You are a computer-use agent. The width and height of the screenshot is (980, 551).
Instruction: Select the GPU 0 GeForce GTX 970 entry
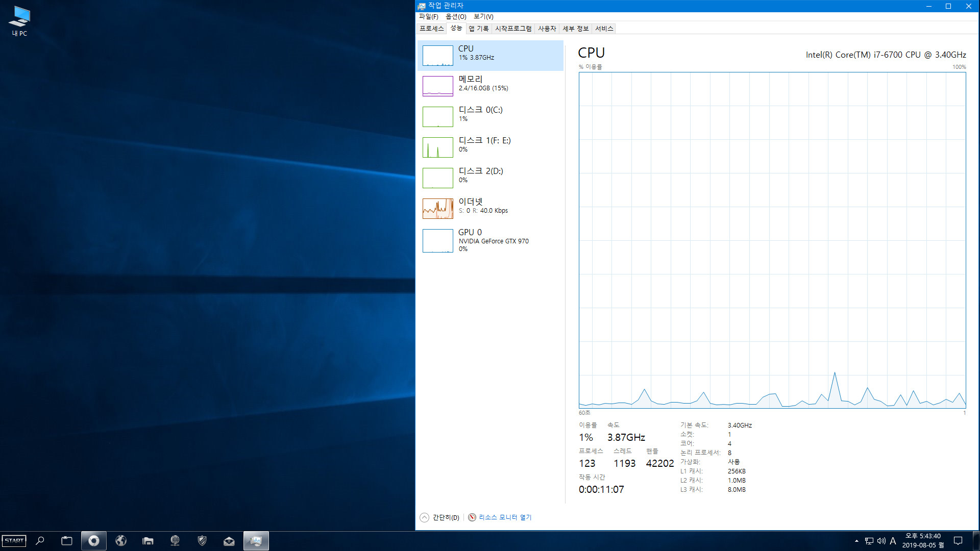pyautogui.click(x=490, y=240)
